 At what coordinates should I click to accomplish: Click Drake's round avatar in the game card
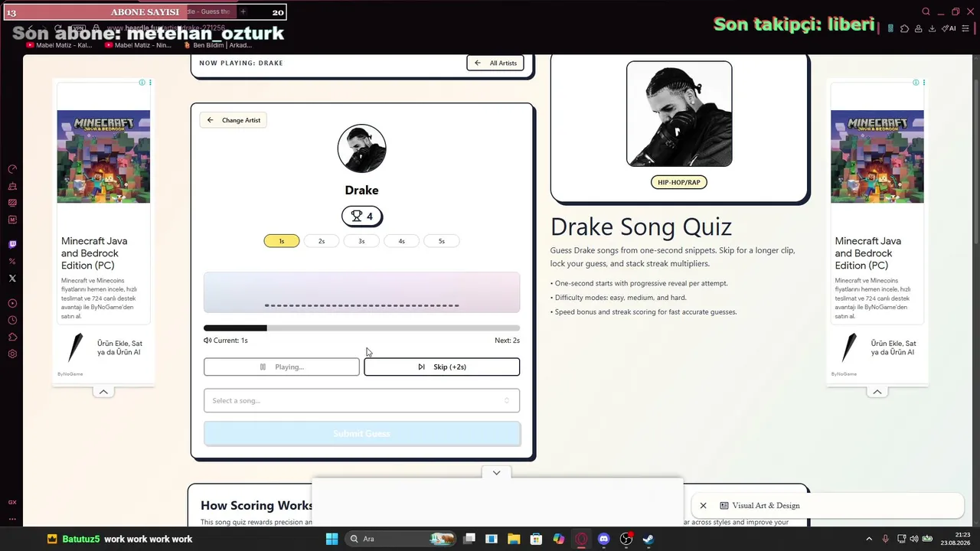click(361, 148)
